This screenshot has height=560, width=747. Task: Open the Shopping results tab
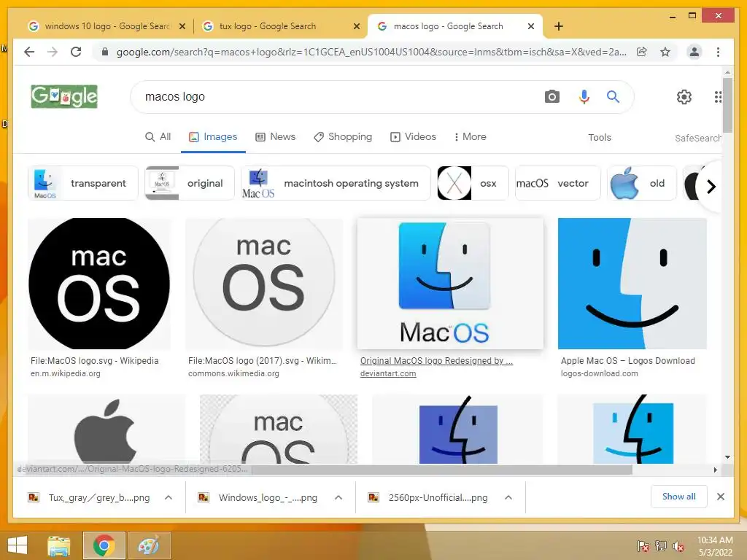point(343,136)
